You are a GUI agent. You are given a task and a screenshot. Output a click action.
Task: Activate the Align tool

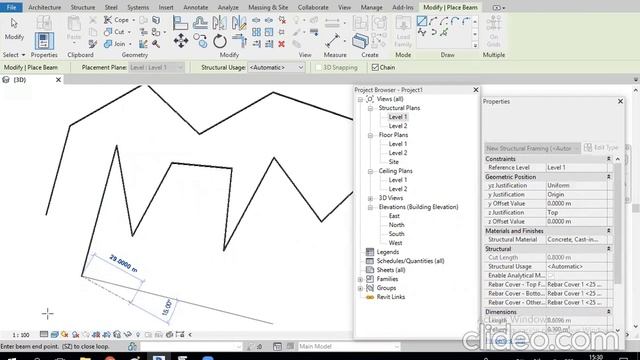180,23
